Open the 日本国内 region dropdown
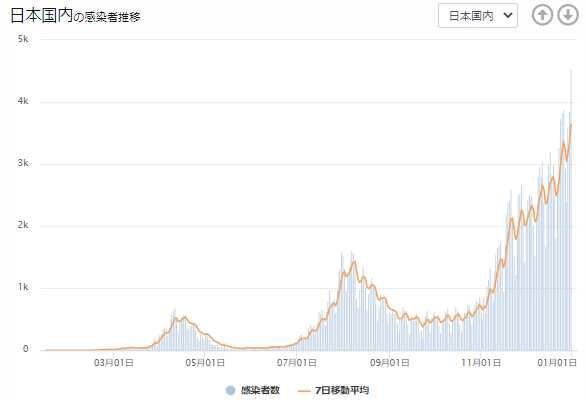The image size is (586, 400). [478, 15]
